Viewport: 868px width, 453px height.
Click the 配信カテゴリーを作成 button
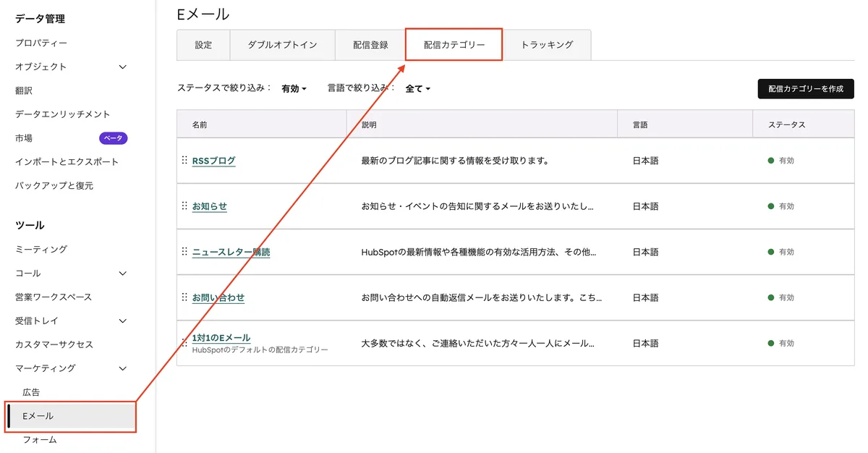coord(805,88)
